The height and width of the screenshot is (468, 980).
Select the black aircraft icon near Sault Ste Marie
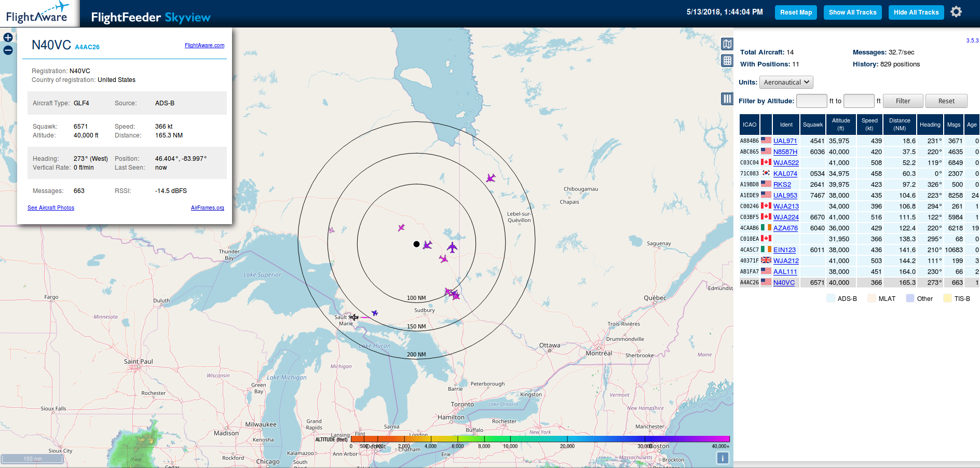(x=354, y=317)
